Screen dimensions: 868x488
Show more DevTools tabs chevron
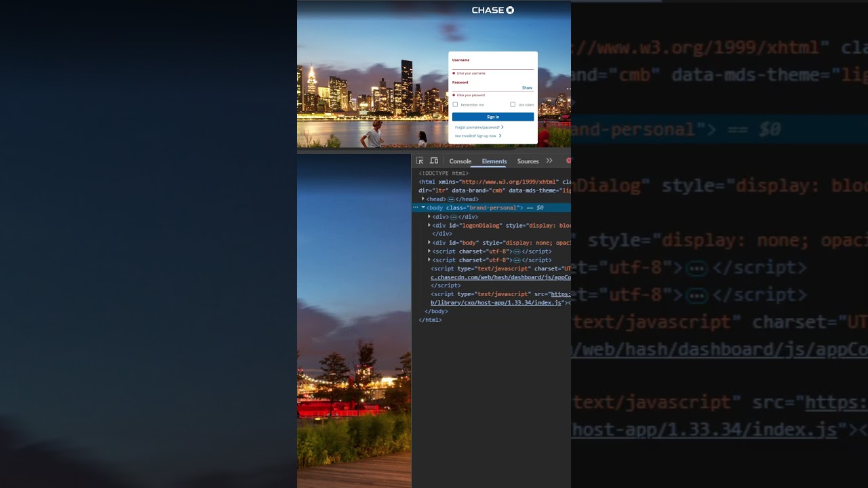[549, 161]
